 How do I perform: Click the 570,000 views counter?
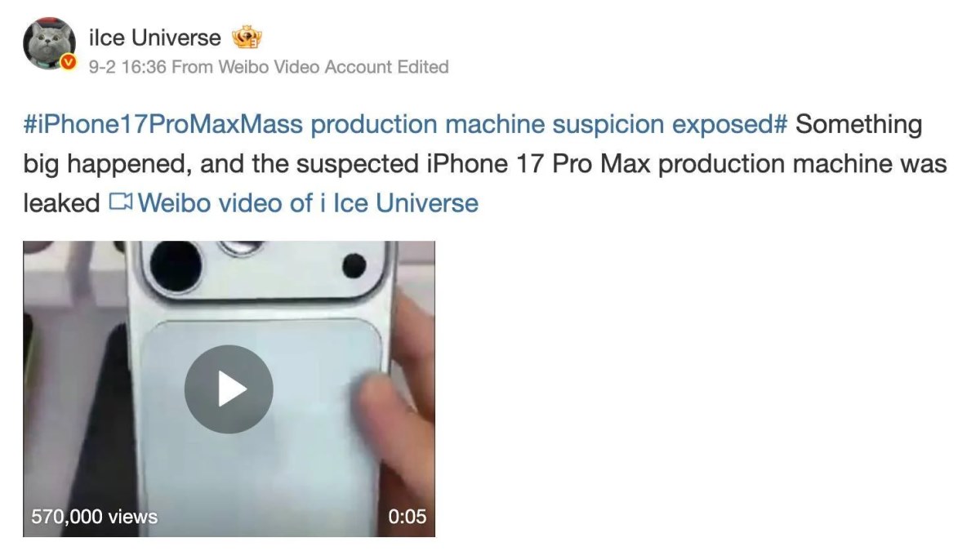[94, 516]
